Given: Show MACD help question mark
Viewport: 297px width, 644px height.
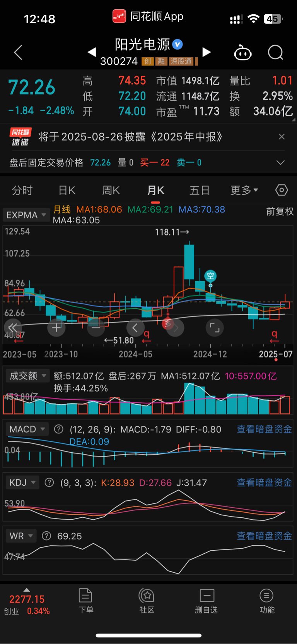Looking at the screenshot, I should (59, 429).
